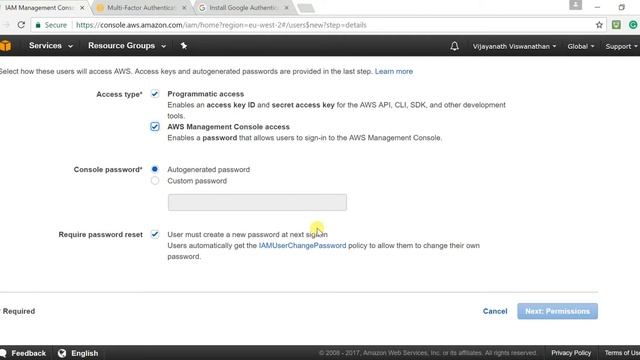Open the Global region dropdown
The image size is (640, 360).
[580, 47]
